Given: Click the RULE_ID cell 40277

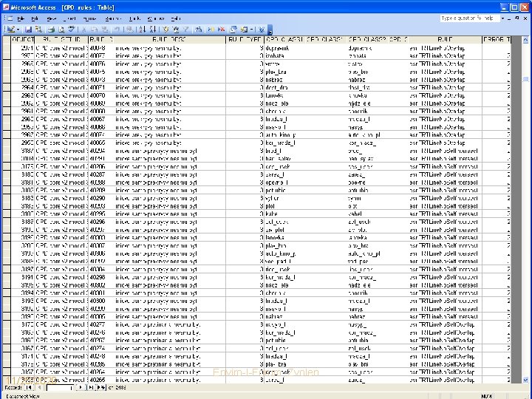Looking at the screenshot, I should pyautogui.click(x=101, y=324).
